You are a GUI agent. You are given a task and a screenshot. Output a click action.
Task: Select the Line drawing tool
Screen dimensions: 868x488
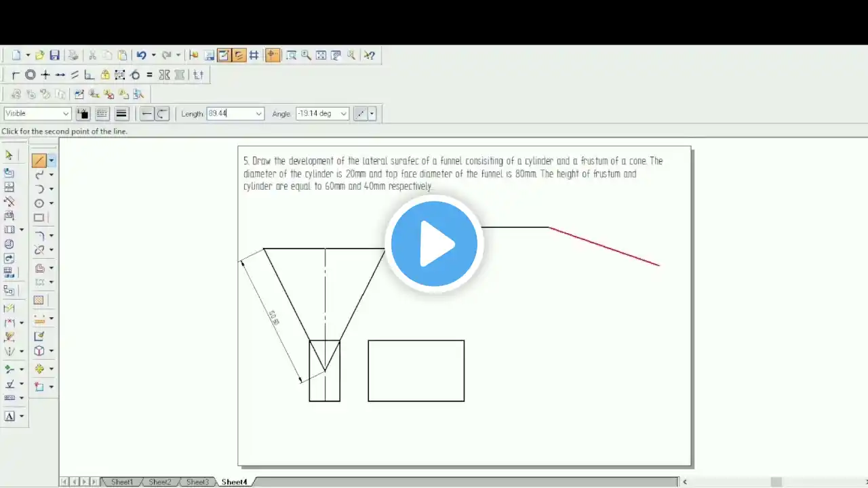pyautogui.click(x=39, y=161)
